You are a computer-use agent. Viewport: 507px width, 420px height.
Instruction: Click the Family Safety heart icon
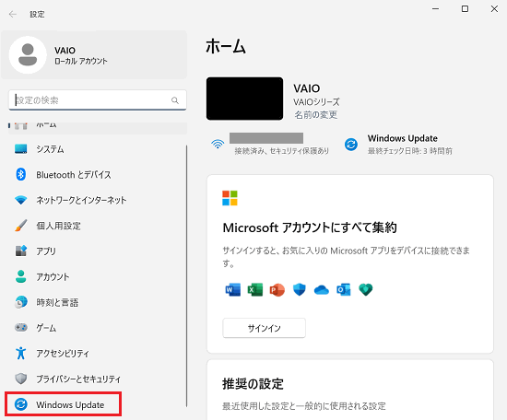coord(366,290)
